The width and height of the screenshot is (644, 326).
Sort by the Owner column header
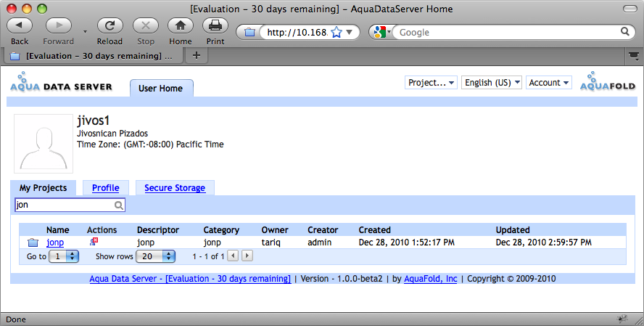[x=275, y=230]
